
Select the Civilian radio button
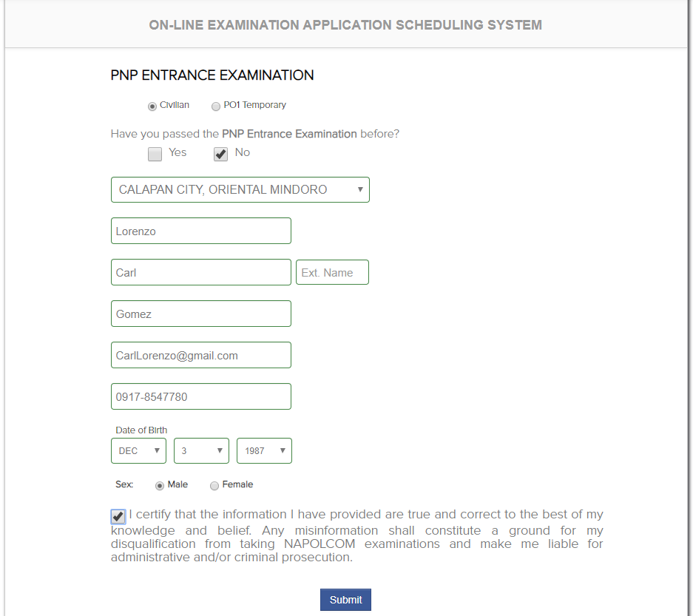pyautogui.click(x=152, y=106)
